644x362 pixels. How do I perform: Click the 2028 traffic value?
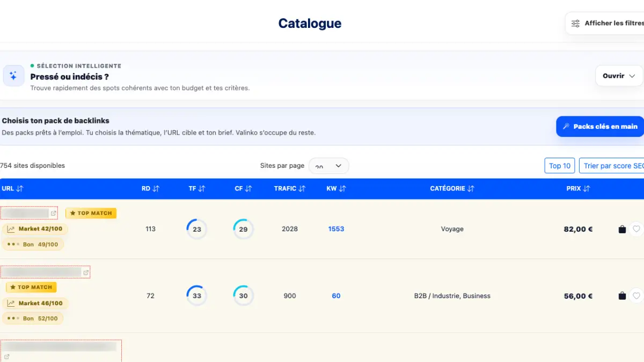(290, 229)
